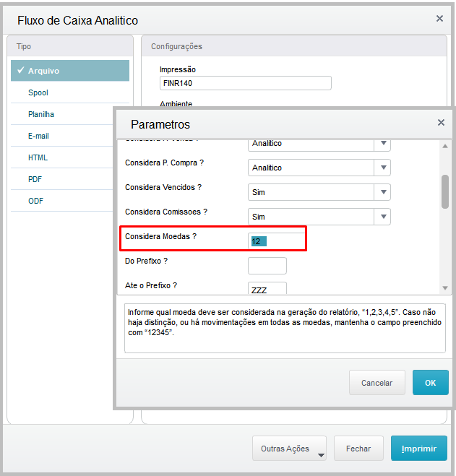Close the Fluxo de Caixa Analitico window
The image size is (456, 476).
pyautogui.click(x=439, y=19)
